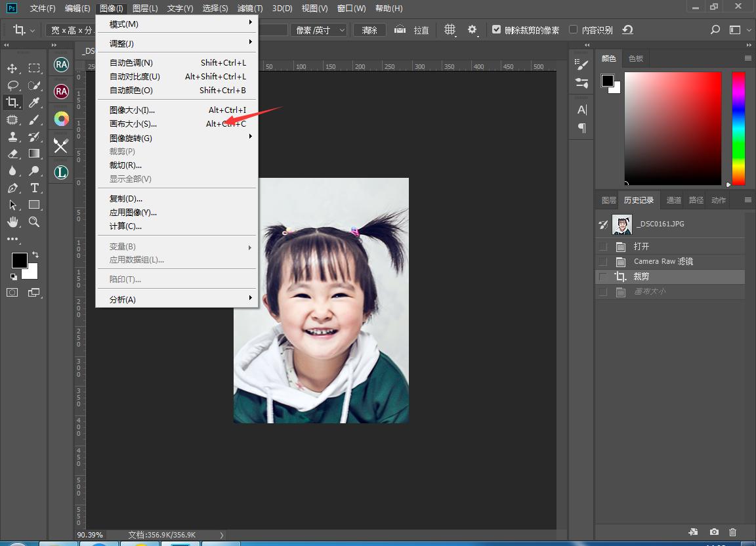
Task: Choose the Horizontal Type tool
Action: coord(34,188)
